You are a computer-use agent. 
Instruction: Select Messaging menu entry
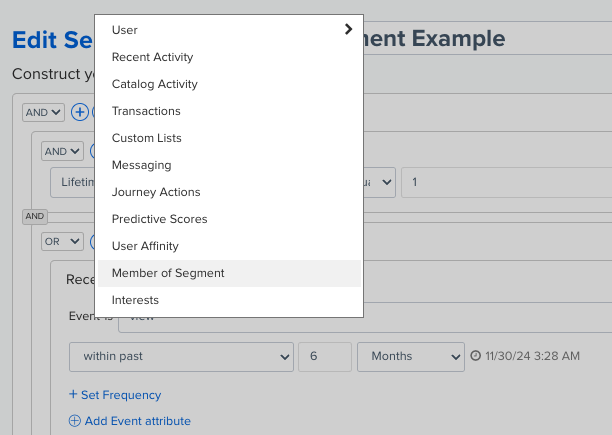pos(229,165)
